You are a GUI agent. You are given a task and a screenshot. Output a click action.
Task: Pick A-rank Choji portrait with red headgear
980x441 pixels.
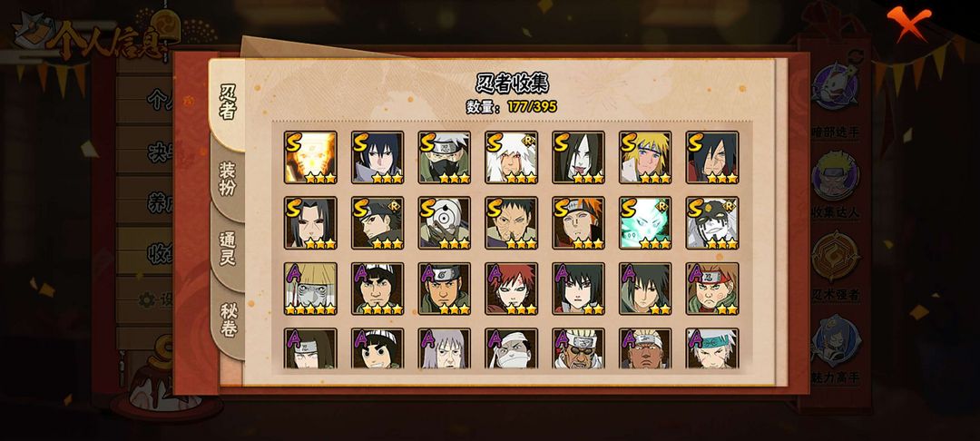pyautogui.click(x=712, y=289)
